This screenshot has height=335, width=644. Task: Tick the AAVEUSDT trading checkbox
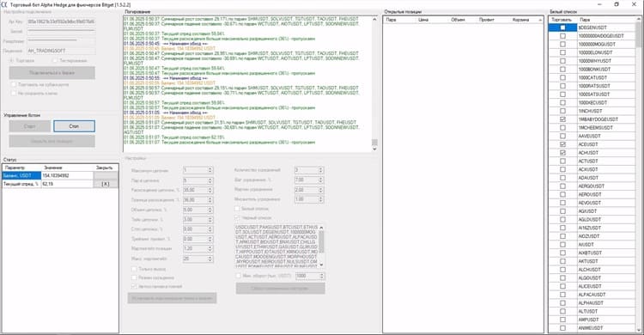[562, 136]
